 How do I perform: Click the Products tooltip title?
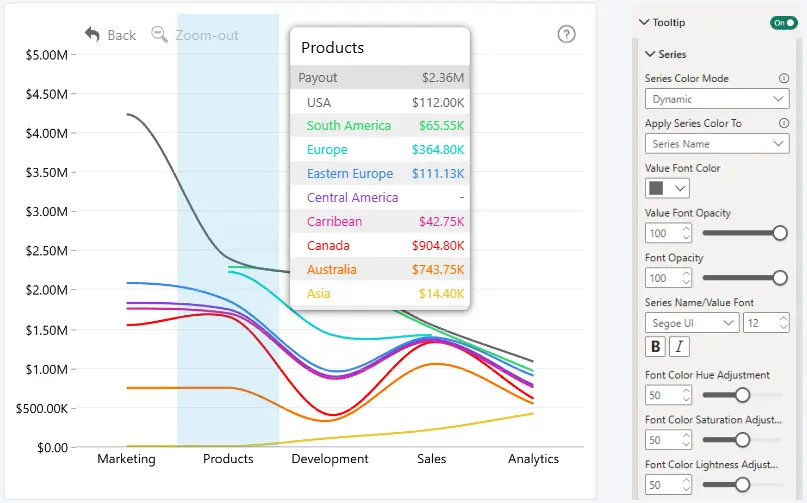pyautogui.click(x=332, y=47)
